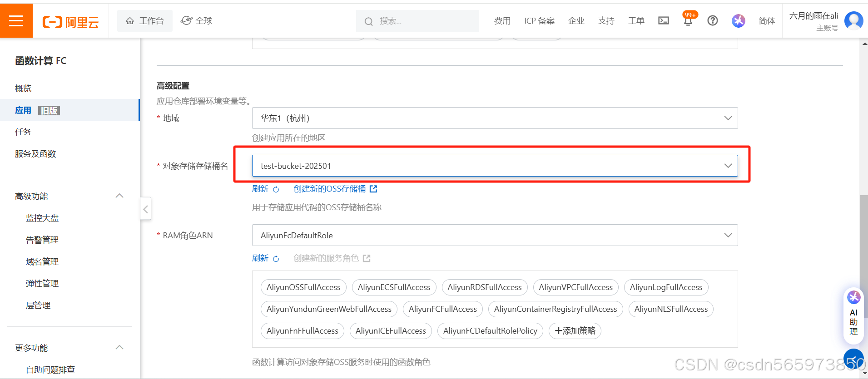Select the AliyunVPCFullAccess policy tag
Viewport: 868px width, 379px height.
(576, 287)
